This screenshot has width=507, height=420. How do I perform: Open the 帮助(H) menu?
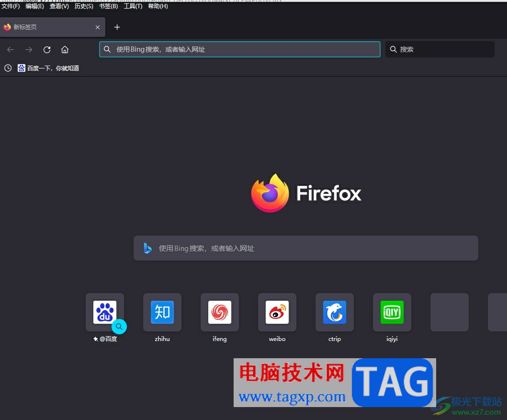158,6
